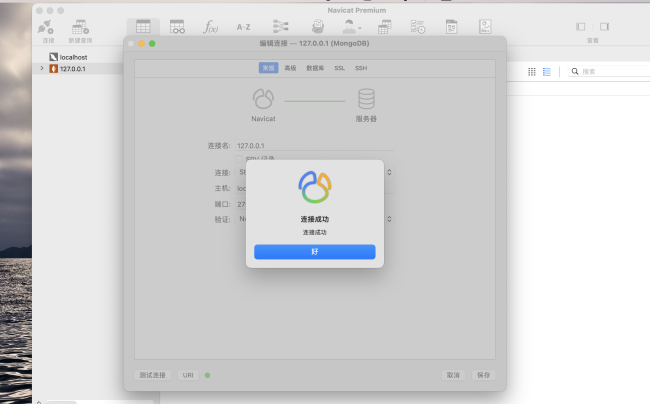Toggle the left sidebar panel icon
The image size is (650, 404).
(x=581, y=27)
